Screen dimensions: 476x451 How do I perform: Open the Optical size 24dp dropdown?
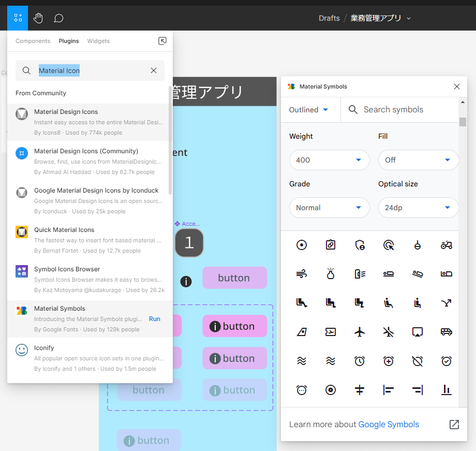418,208
